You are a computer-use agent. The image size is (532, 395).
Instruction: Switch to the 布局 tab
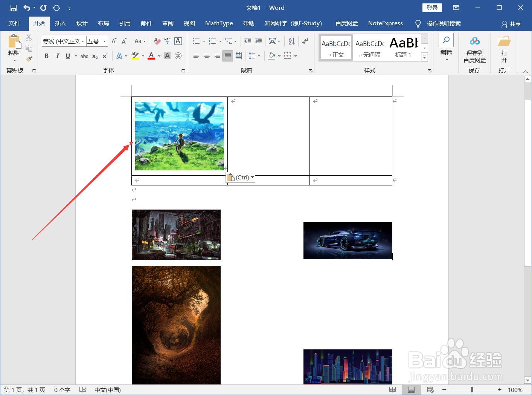[103, 23]
